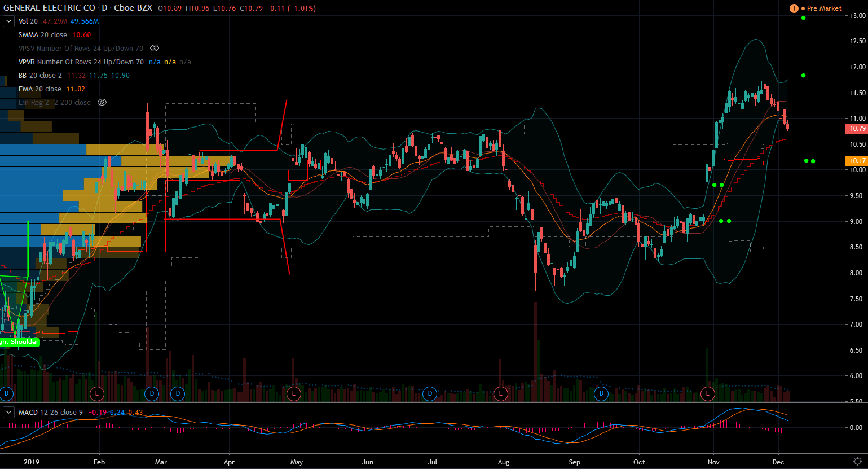Select the Vol 20 indicator legend
868x469 pixels.
click(28, 21)
